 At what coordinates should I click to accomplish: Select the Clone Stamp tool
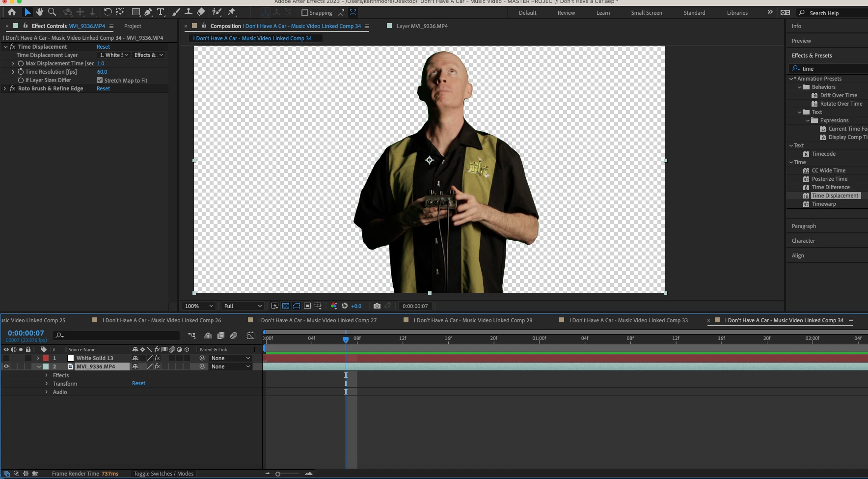(188, 12)
